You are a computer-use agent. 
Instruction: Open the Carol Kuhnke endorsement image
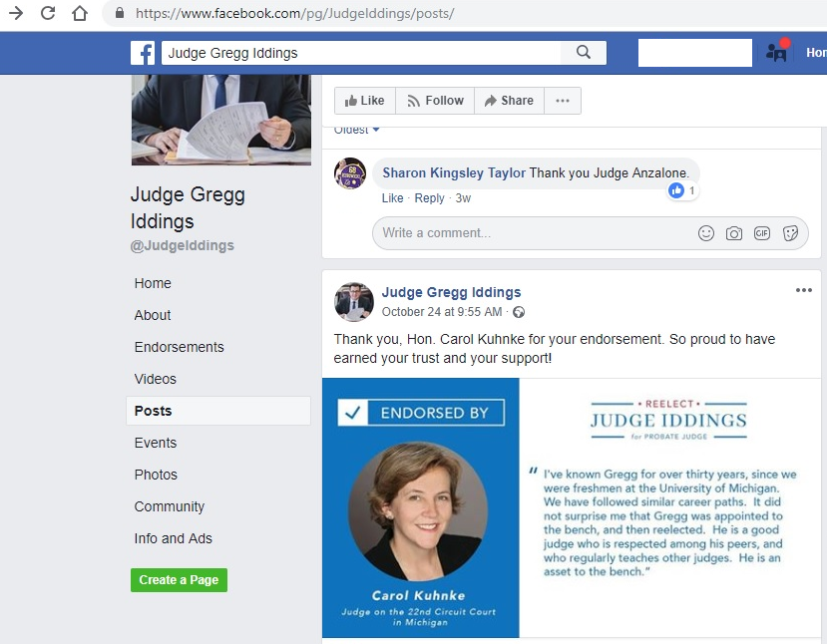[x=572, y=507]
